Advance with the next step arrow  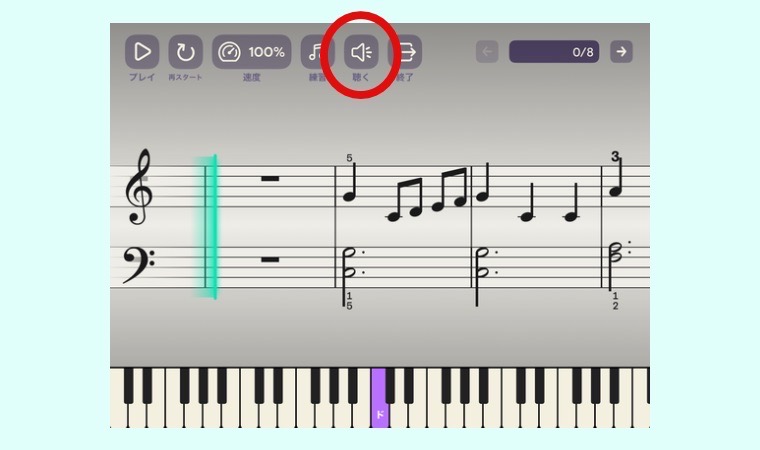click(x=621, y=51)
